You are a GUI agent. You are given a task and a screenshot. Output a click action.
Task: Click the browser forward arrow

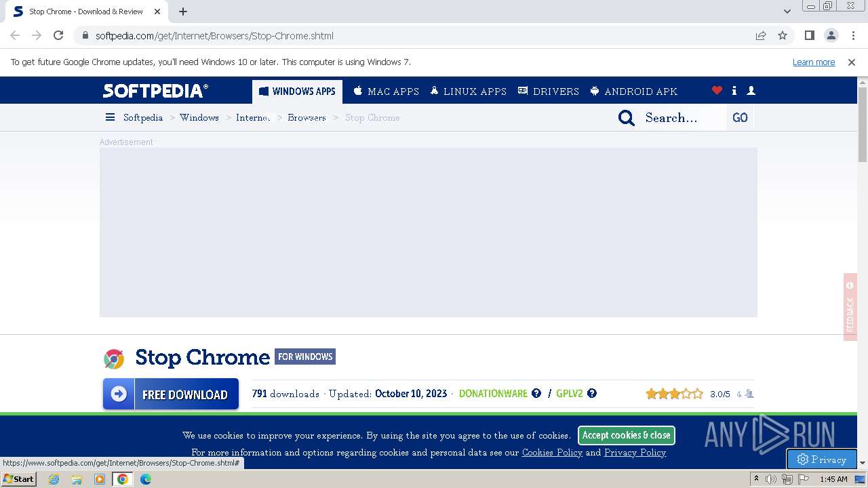(x=37, y=35)
